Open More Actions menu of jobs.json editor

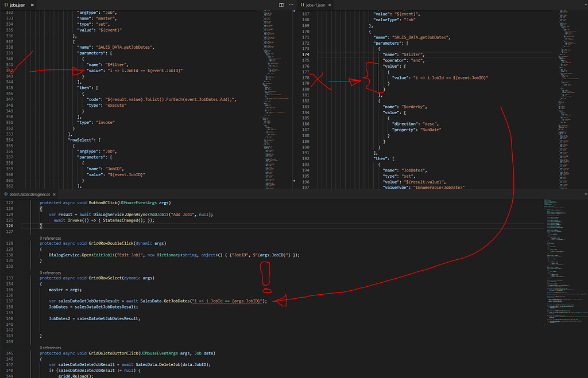pyautogui.click(x=291, y=5)
